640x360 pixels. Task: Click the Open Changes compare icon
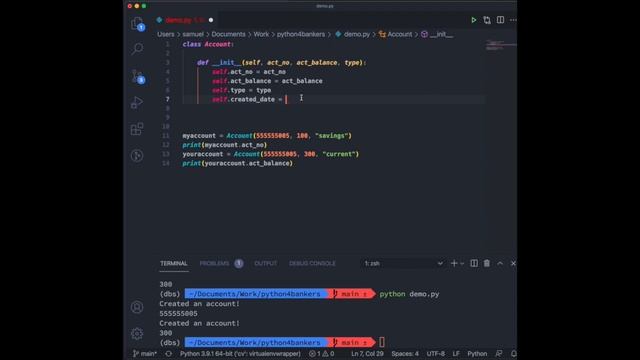click(487, 20)
